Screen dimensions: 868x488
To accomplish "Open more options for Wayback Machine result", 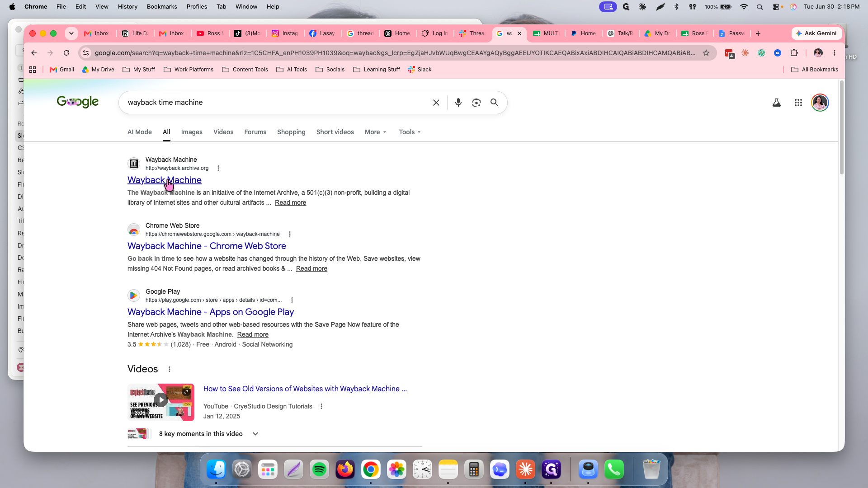I will 218,168.
